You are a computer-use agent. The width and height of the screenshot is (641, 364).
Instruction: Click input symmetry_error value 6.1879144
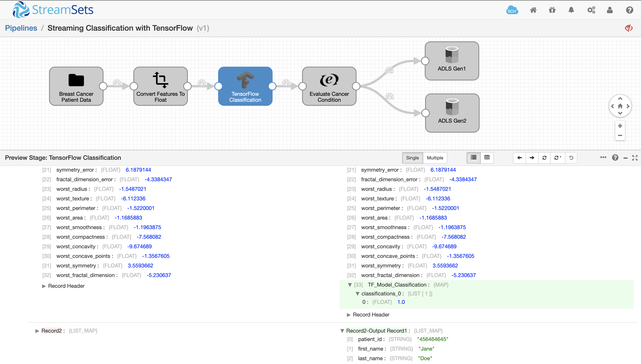point(138,170)
